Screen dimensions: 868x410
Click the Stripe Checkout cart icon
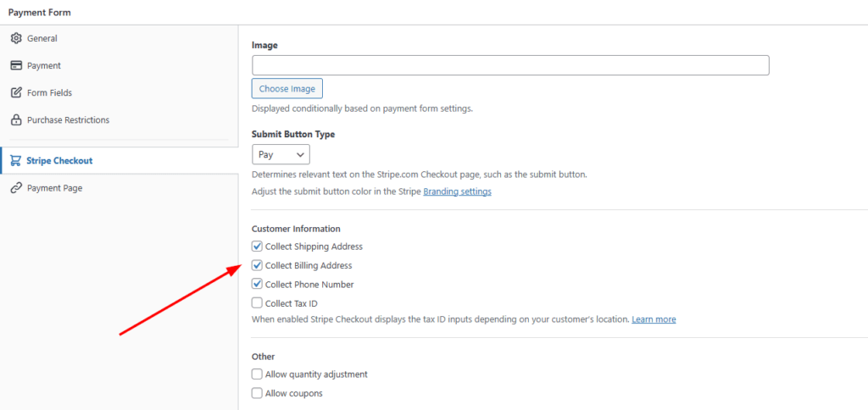click(x=16, y=160)
